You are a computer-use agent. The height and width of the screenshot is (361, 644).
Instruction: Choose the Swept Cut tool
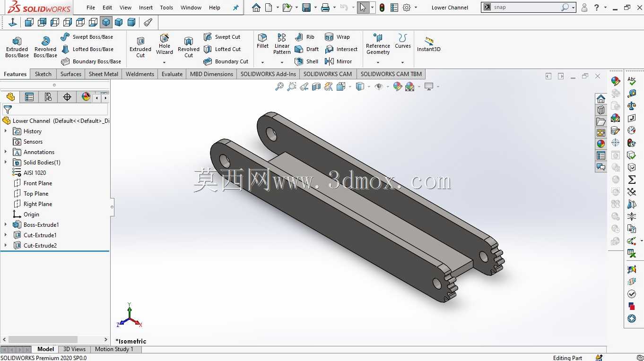(x=222, y=37)
